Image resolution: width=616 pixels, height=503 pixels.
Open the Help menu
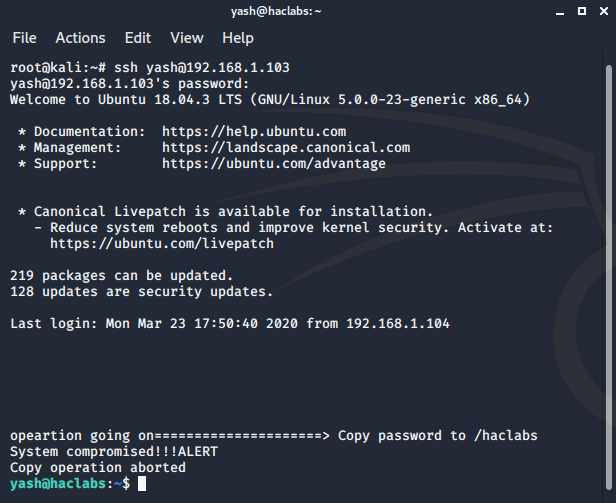tap(238, 38)
